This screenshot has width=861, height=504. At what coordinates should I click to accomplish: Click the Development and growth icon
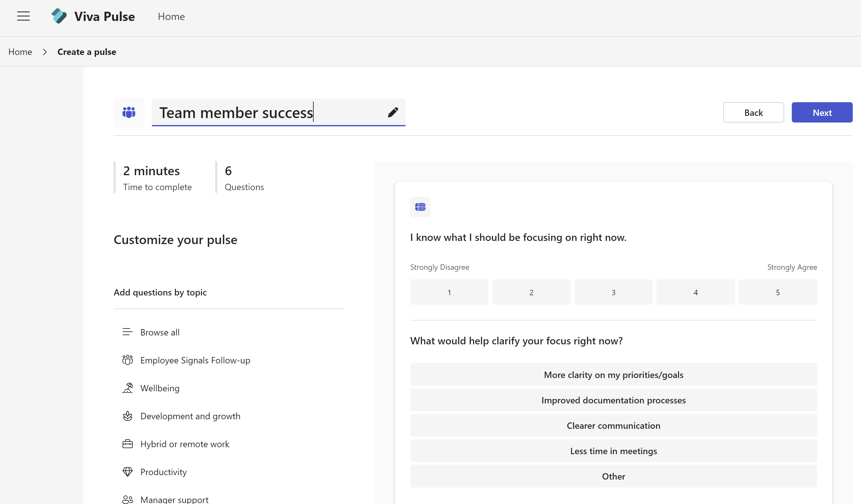[x=127, y=416]
